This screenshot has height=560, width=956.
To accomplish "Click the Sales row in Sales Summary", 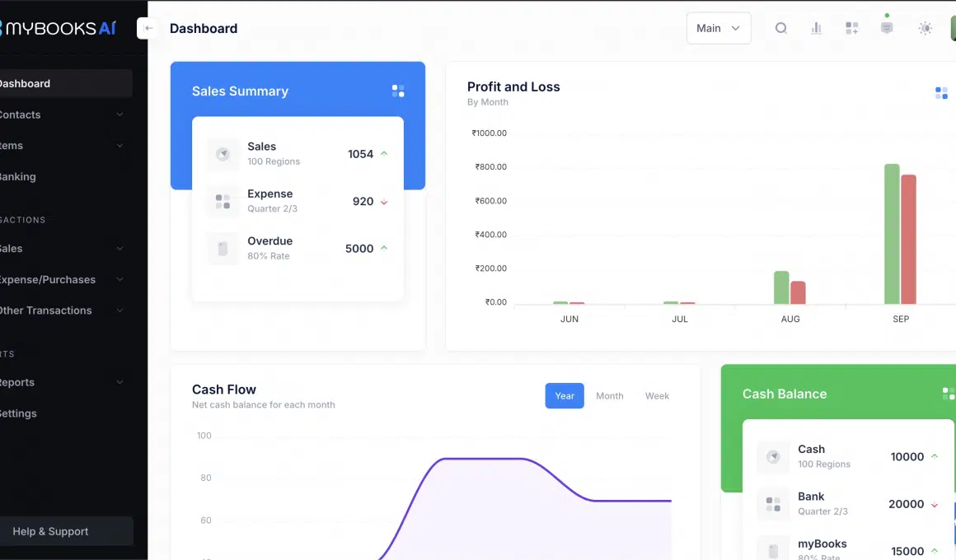I will tap(298, 154).
